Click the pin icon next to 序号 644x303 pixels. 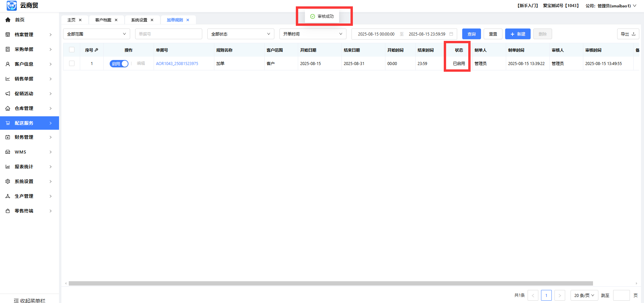point(97,50)
